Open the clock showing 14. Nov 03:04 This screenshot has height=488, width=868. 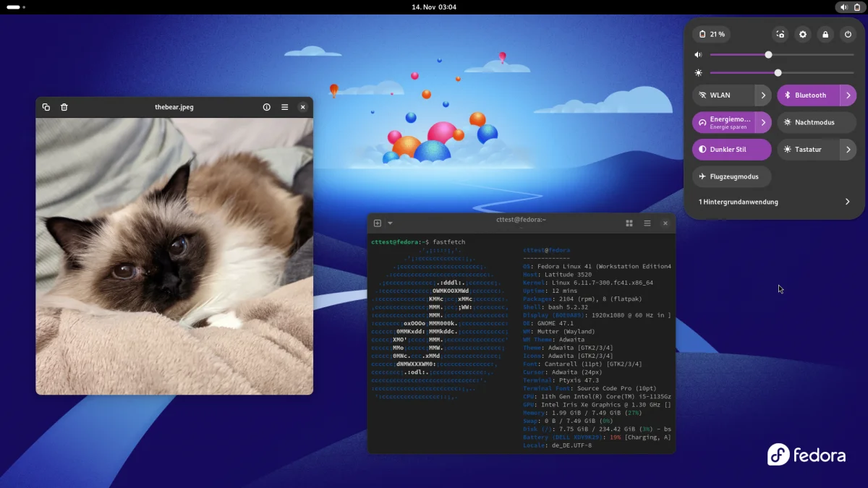point(434,7)
